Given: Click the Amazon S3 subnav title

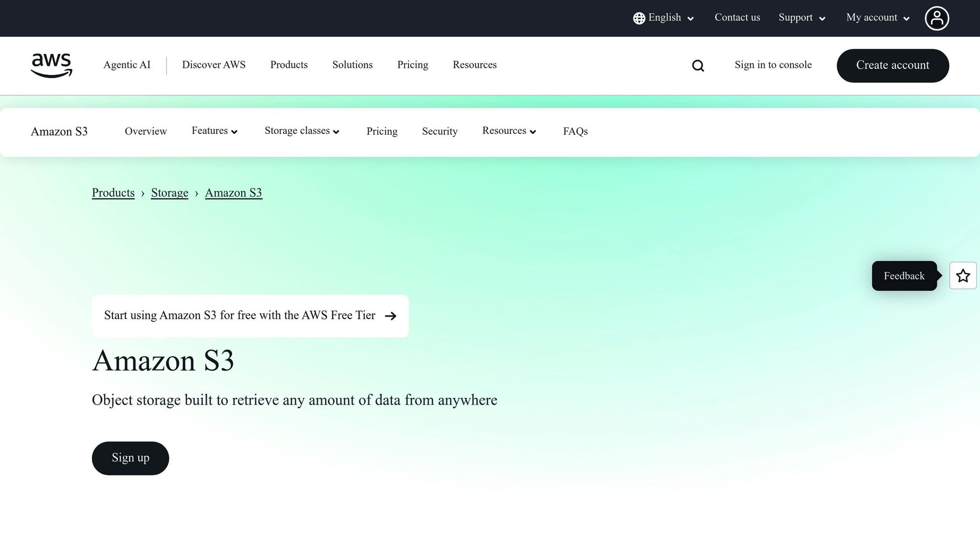Looking at the screenshot, I should click(59, 132).
